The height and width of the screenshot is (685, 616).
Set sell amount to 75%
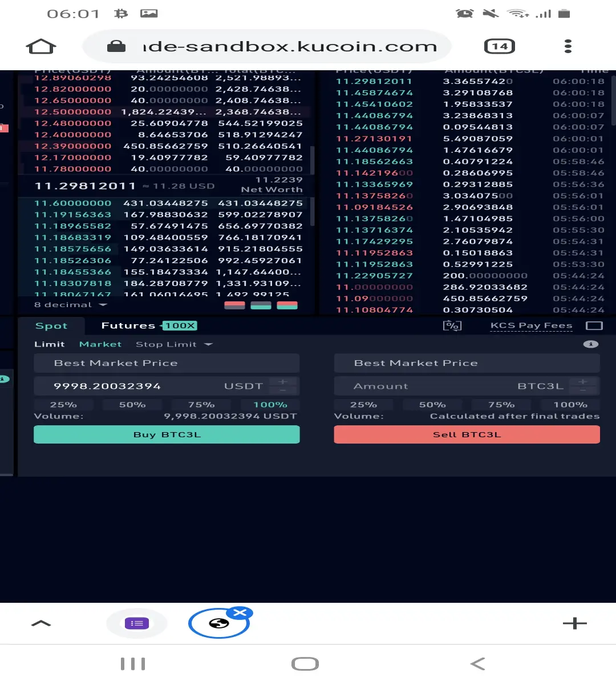[x=501, y=405]
